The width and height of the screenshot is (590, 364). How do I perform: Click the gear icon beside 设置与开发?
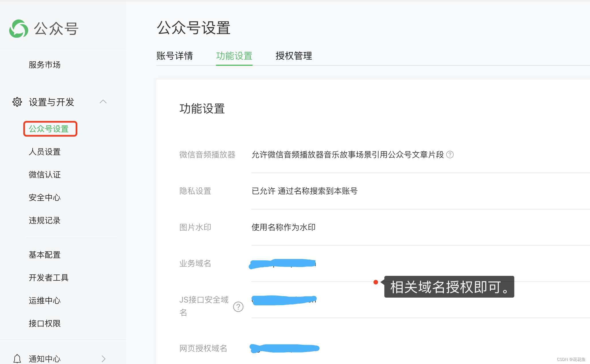pos(17,102)
